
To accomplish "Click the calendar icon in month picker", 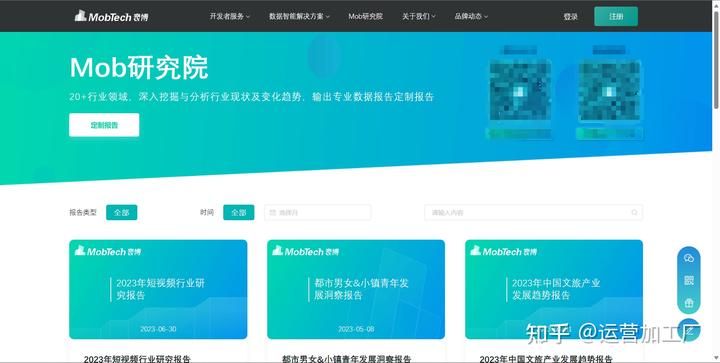I will point(273,212).
